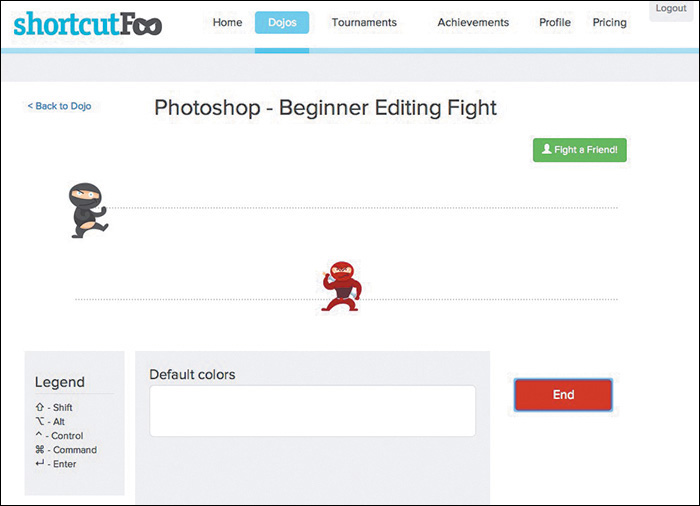
Task: Open the Achievements page
Action: pyautogui.click(x=473, y=23)
